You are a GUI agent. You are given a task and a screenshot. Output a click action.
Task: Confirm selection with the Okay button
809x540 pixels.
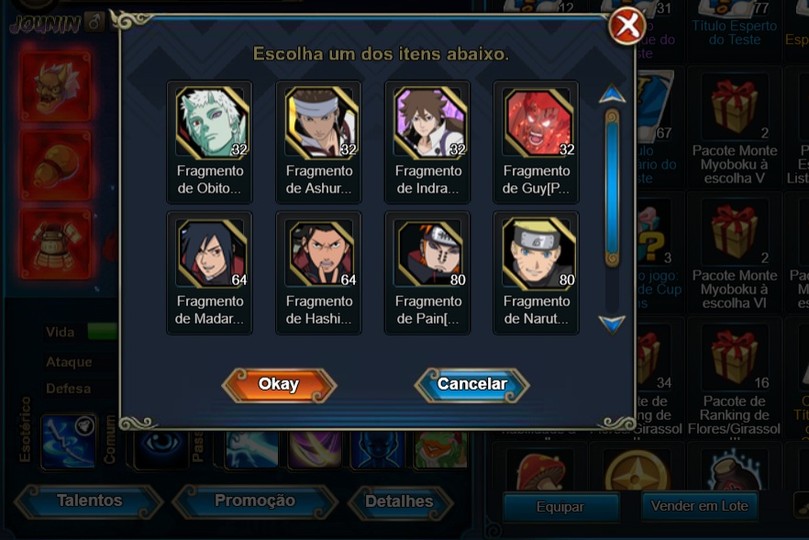tap(279, 385)
